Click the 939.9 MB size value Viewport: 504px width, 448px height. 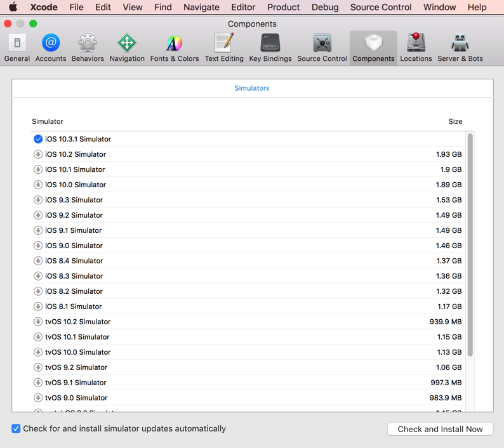tap(446, 322)
